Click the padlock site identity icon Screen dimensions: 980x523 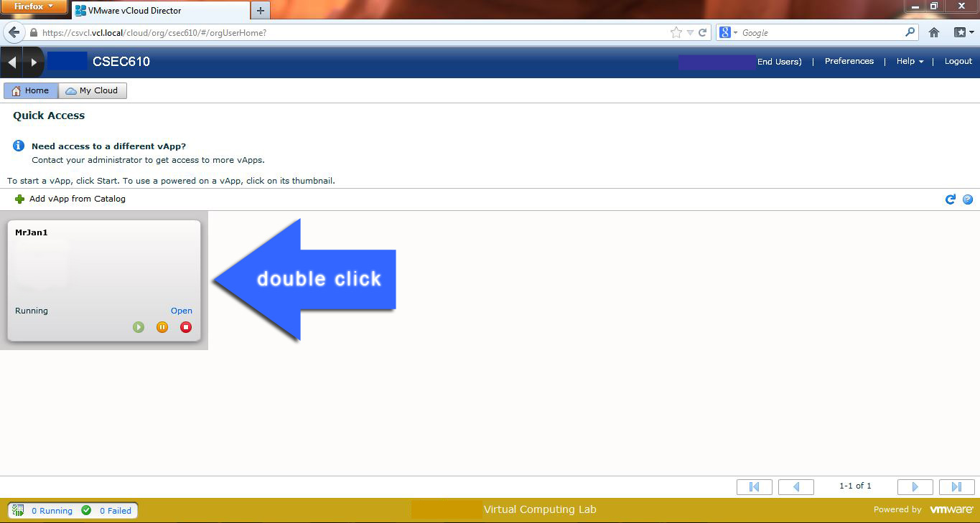tap(33, 33)
